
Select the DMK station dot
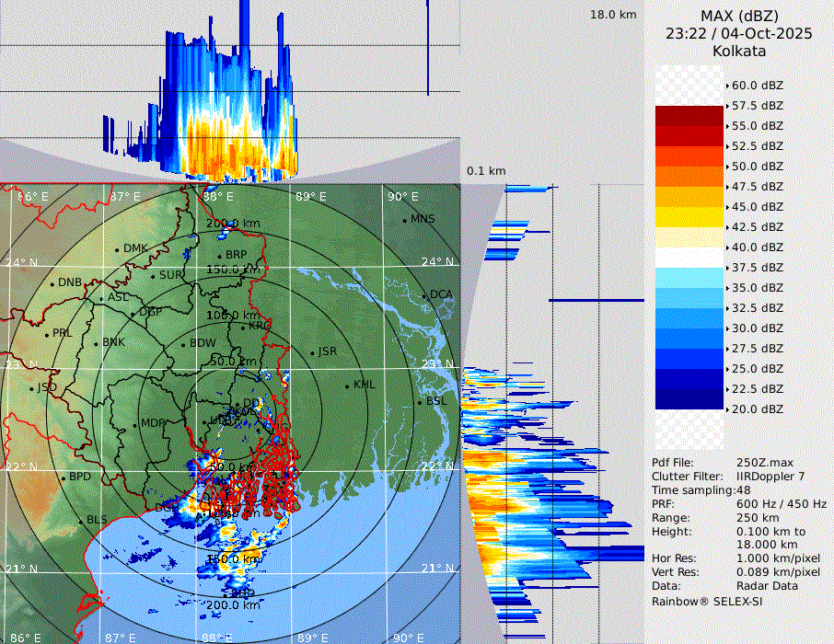[117, 249]
